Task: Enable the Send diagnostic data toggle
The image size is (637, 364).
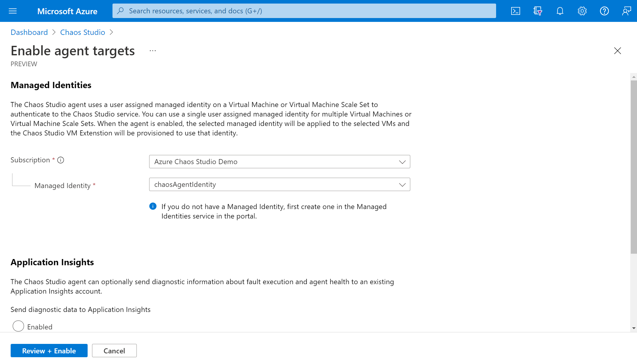Action: point(18,326)
